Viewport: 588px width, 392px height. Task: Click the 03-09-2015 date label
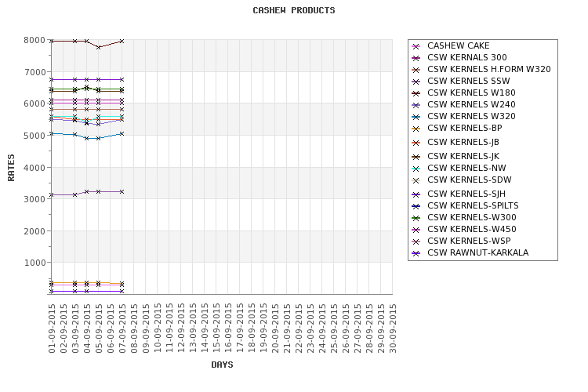75,328
